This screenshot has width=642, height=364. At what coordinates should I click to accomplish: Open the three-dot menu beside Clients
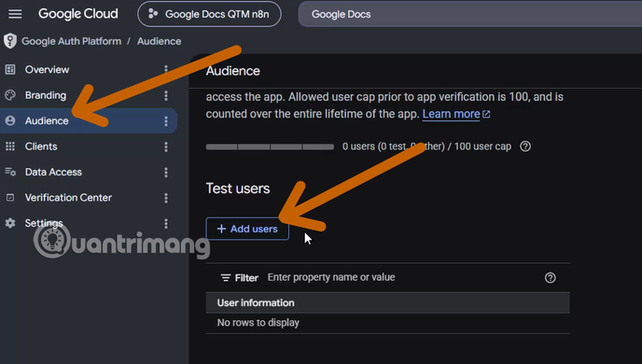click(x=166, y=147)
